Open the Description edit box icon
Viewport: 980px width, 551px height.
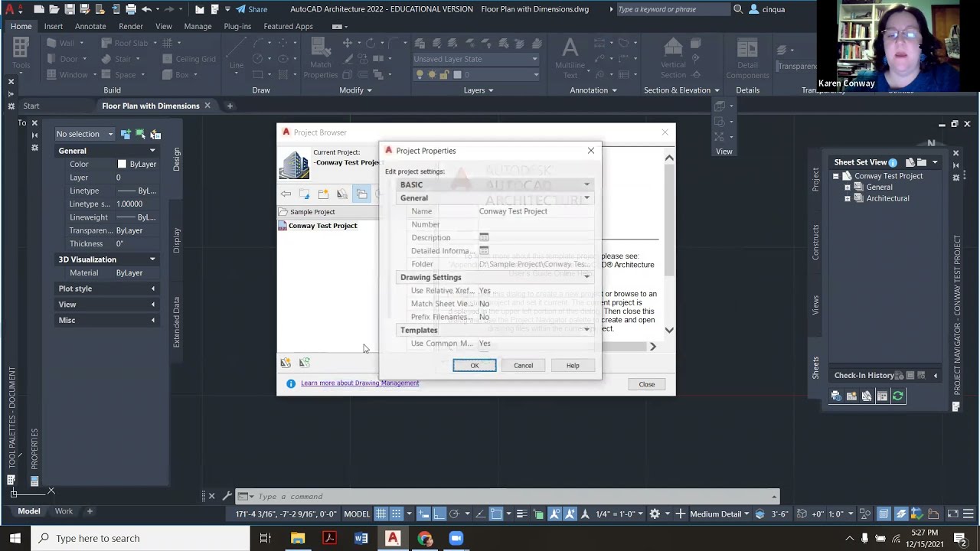(x=484, y=237)
